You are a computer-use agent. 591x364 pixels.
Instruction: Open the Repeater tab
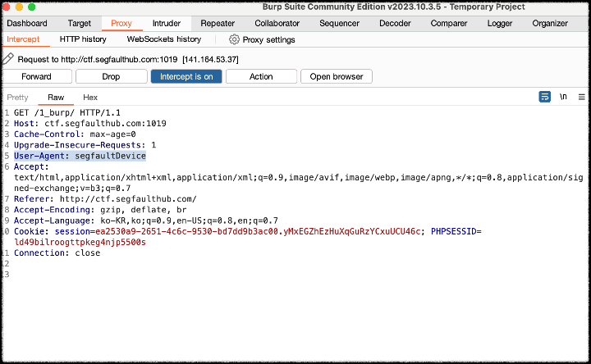(218, 23)
